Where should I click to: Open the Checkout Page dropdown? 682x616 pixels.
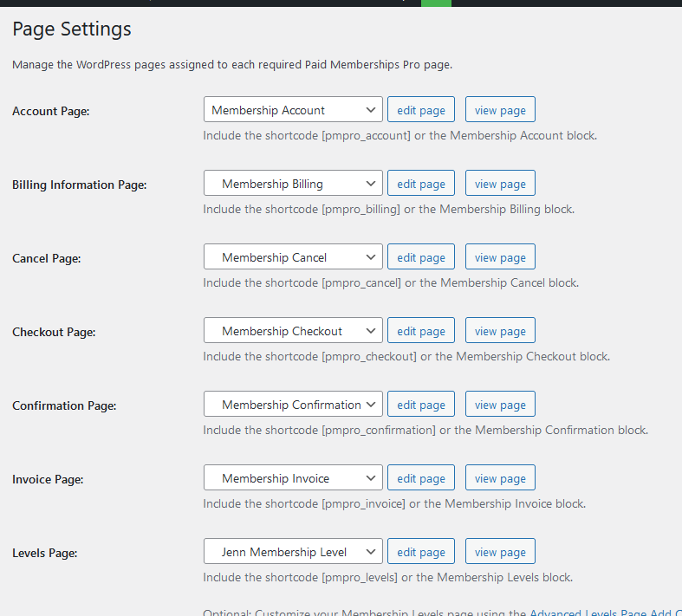[x=293, y=330]
